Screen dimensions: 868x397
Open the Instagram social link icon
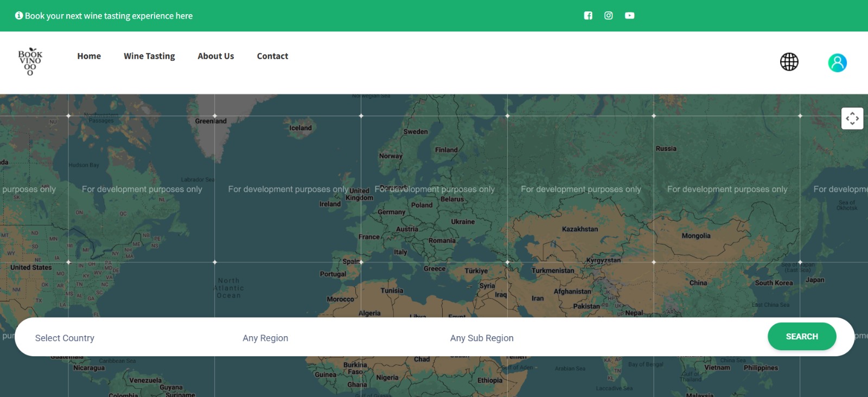coord(609,16)
